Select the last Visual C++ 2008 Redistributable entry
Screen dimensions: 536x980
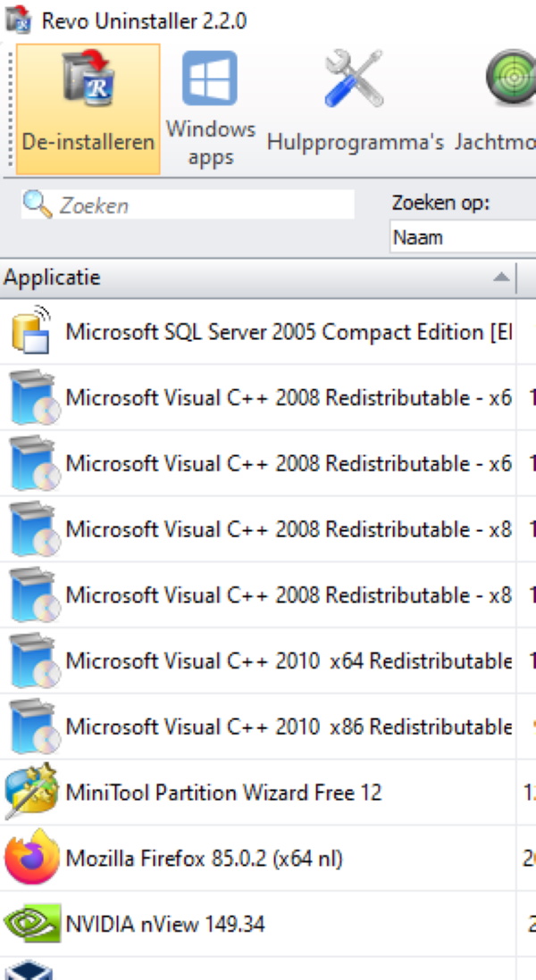[x=288, y=595]
